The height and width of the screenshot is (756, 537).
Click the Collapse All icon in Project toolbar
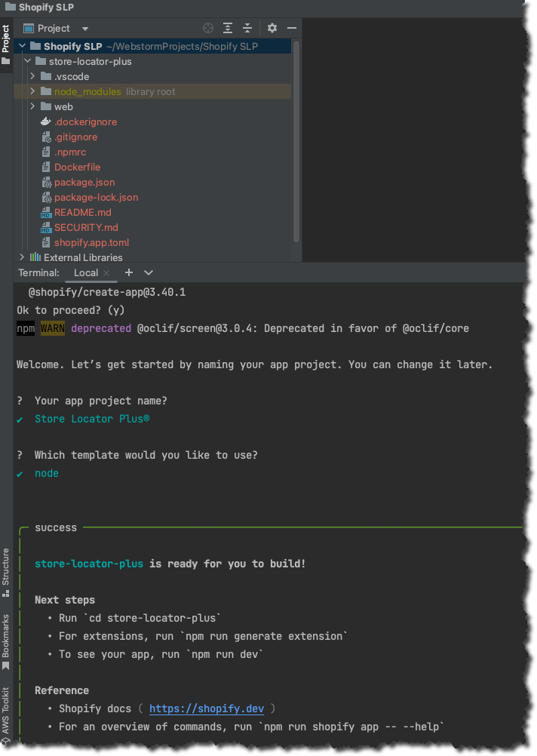coord(247,27)
